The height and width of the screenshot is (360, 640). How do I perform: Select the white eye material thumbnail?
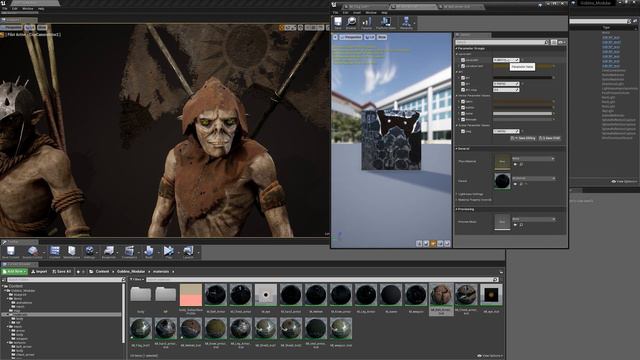[266, 295]
